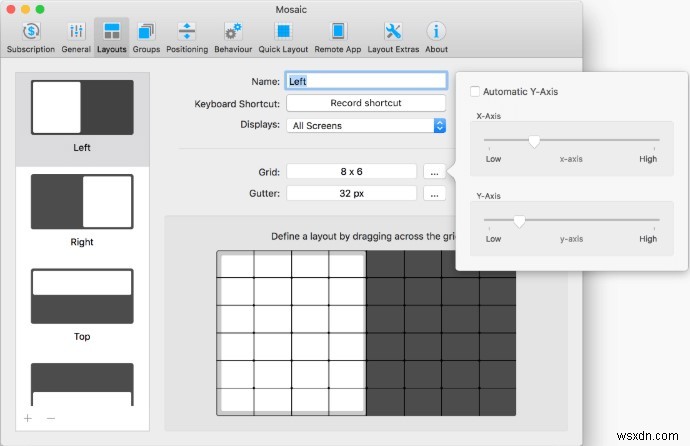Switch to the Groups pane
The width and height of the screenshot is (690, 446).
[146, 37]
